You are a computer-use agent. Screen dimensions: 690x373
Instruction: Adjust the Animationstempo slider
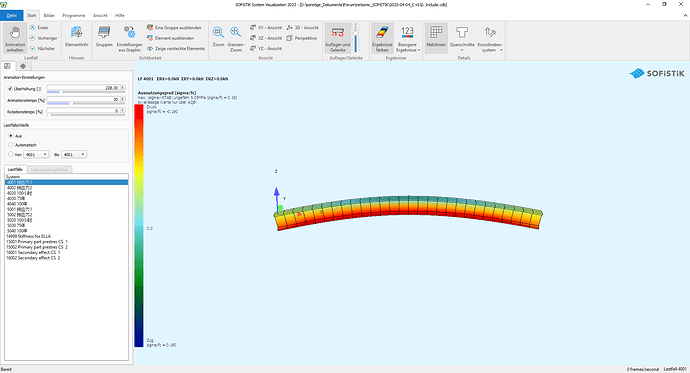click(x=86, y=103)
